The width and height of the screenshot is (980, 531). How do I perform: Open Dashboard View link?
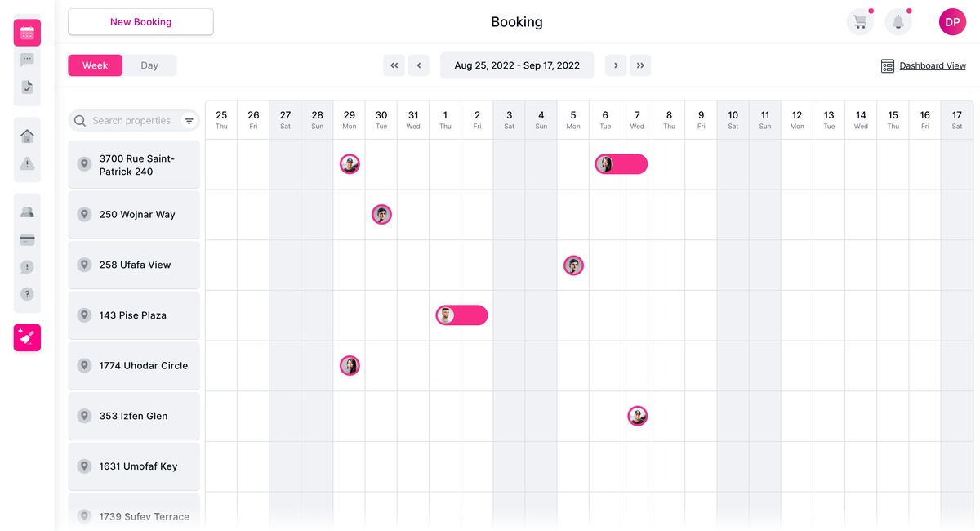click(x=931, y=65)
